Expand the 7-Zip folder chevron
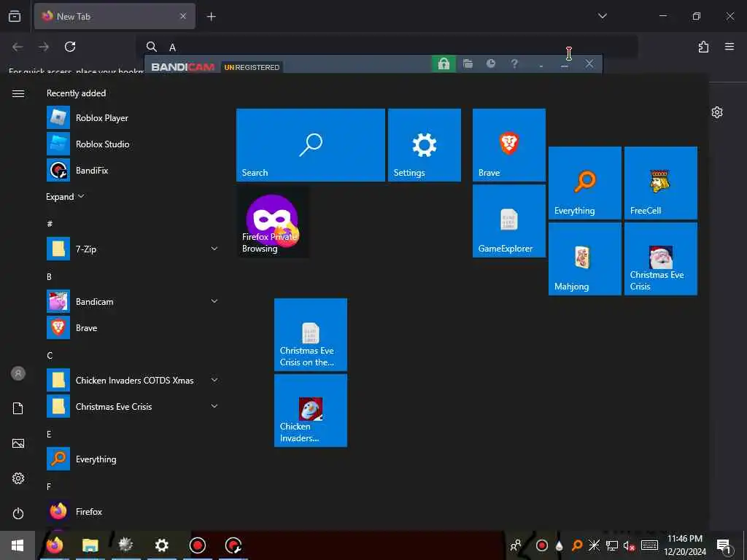Screen dimensions: 747x560 point(214,249)
